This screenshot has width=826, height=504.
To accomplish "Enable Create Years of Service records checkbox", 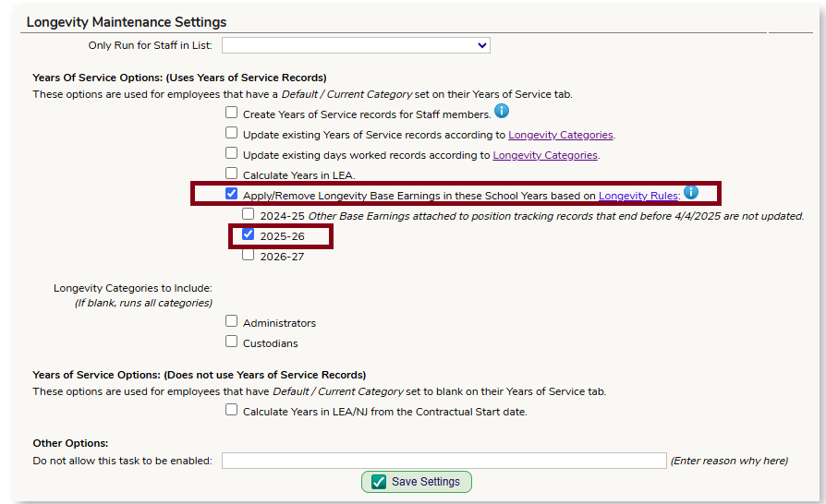I will 231,113.
